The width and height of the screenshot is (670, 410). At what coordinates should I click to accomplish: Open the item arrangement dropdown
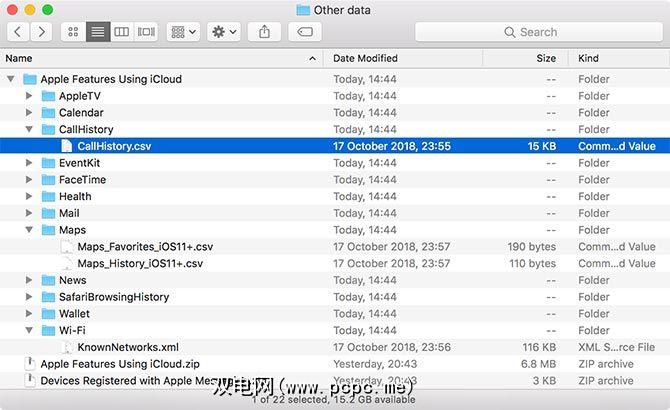[183, 32]
